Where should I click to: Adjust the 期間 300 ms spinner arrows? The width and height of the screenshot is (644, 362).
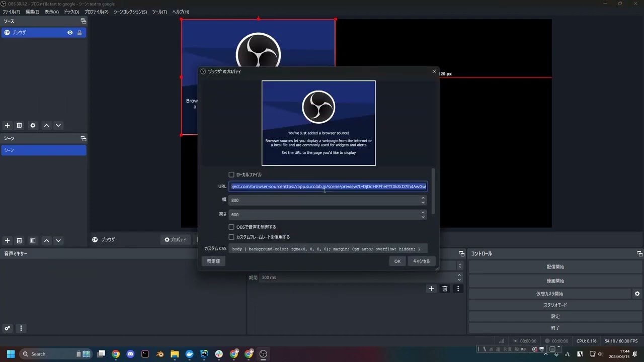(x=459, y=277)
